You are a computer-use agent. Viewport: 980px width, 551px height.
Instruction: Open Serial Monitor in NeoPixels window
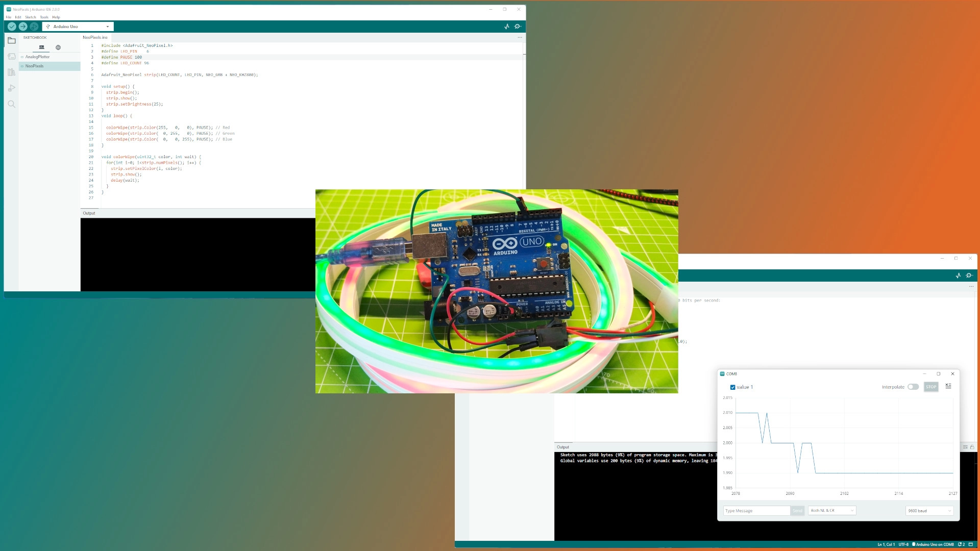point(518,27)
